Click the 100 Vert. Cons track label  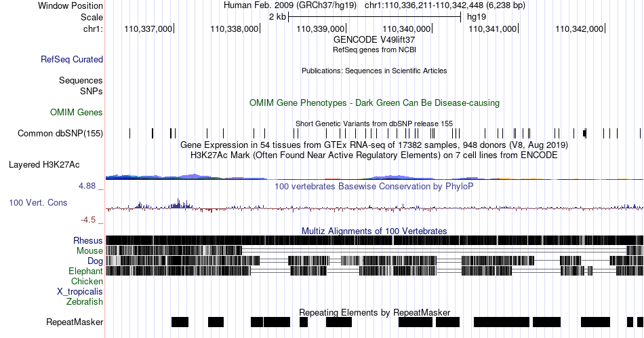[x=38, y=203]
